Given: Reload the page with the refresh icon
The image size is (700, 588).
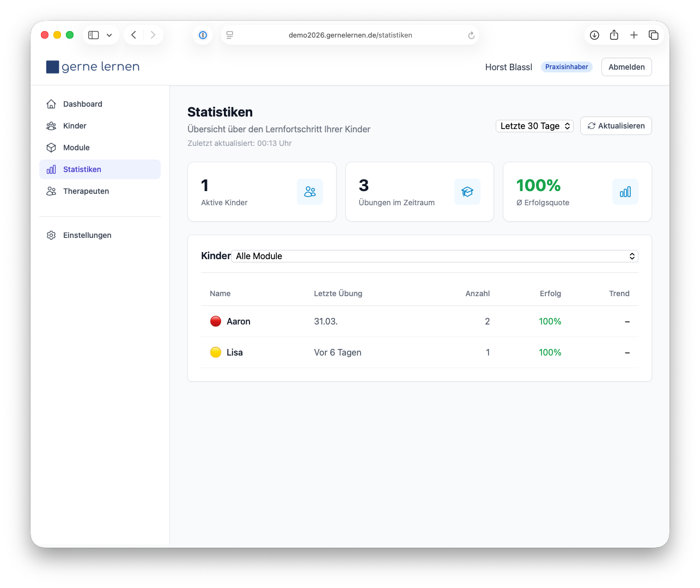Looking at the screenshot, I should pyautogui.click(x=471, y=35).
